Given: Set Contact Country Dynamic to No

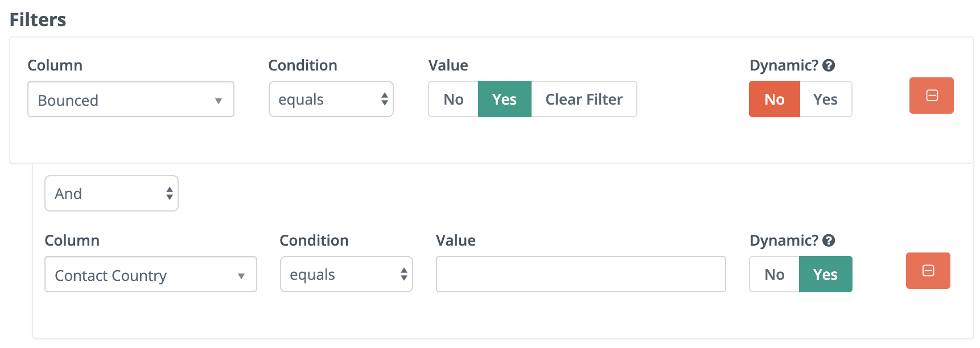Looking at the screenshot, I should [774, 274].
